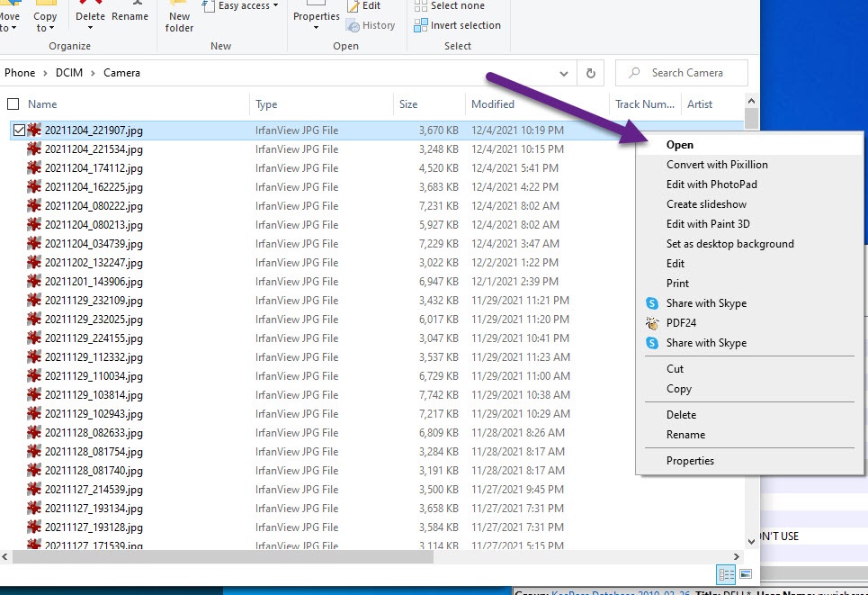Navigate to DCIM in breadcrumb
The height and width of the screenshot is (595, 868).
coord(69,73)
